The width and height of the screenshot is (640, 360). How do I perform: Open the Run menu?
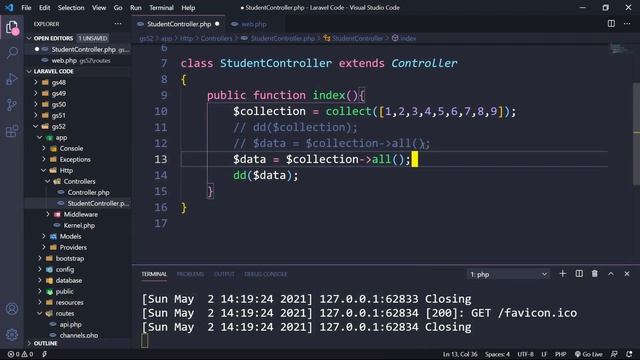pyautogui.click(x=136, y=7)
